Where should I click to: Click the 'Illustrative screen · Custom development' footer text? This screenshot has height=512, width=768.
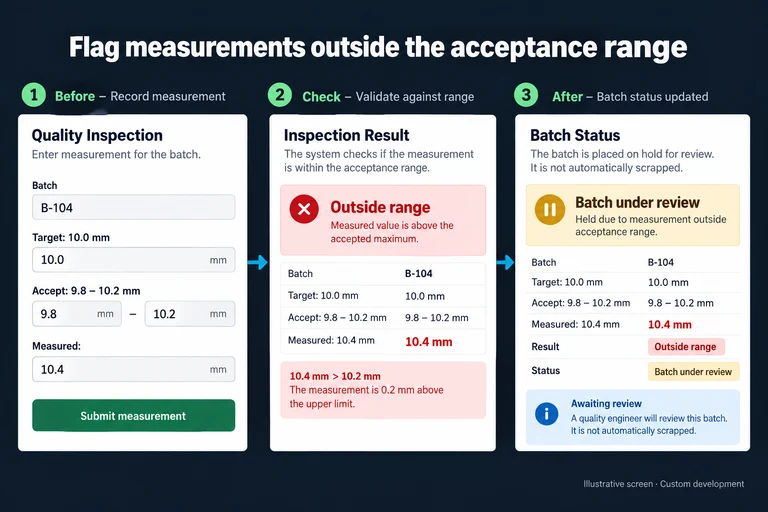[x=664, y=484]
